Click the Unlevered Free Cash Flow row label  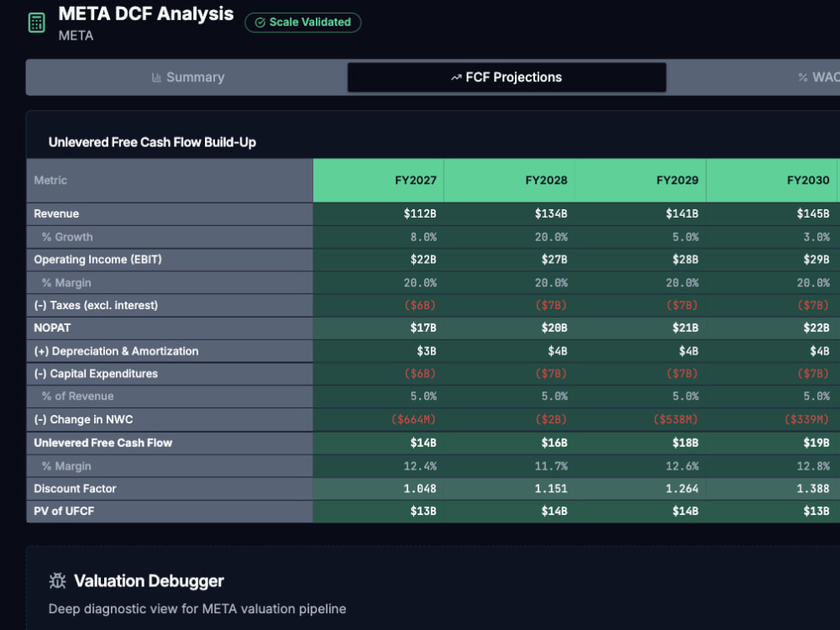point(102,443)
